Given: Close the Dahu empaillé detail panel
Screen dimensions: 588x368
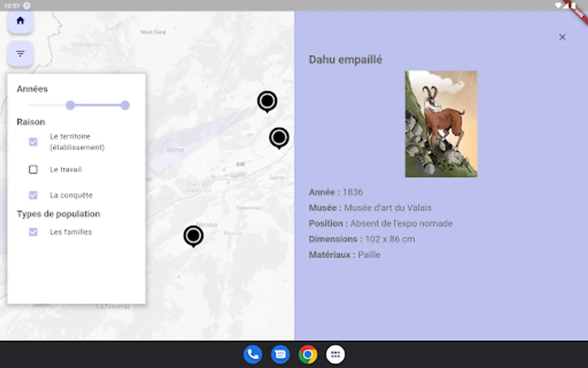Looking at the screenshot, I should point(562,37).
